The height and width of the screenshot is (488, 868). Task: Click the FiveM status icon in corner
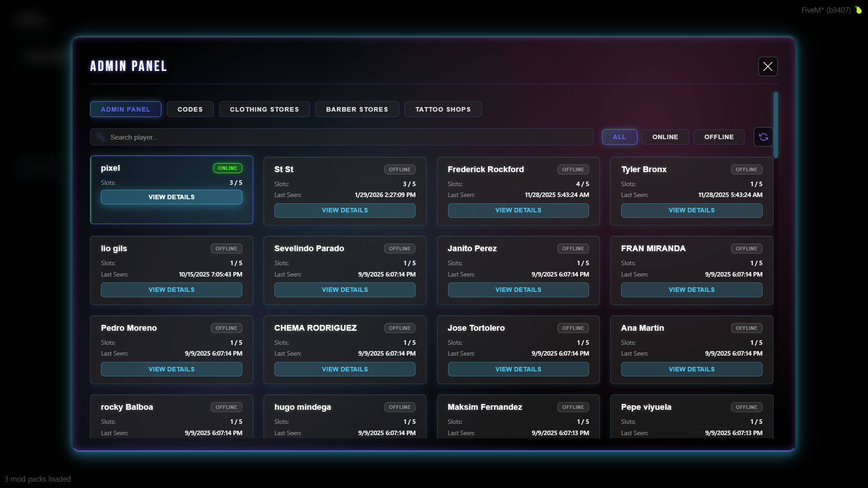pyautogui.click(x=858, y=10)
